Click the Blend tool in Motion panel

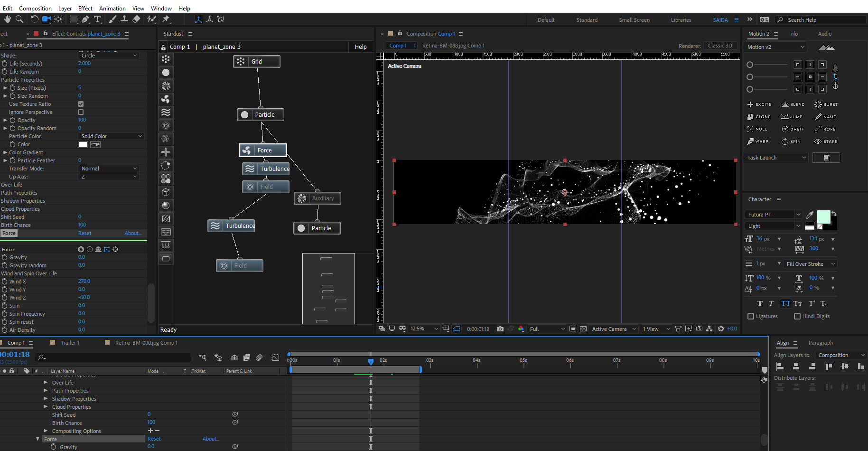coord(793,104)
